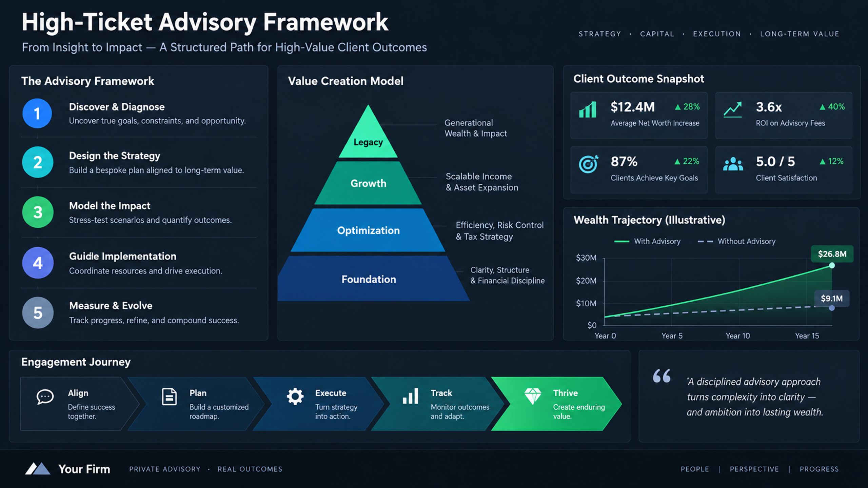Click the EXECUTION header label
The height and width of the screenshot is (488, 868).
coord(717,34)
